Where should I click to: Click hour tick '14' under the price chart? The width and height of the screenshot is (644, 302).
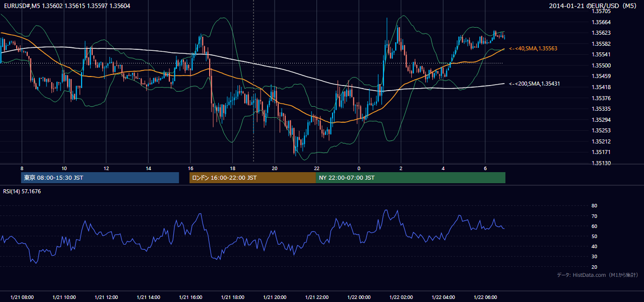click(x=148, y=168)
